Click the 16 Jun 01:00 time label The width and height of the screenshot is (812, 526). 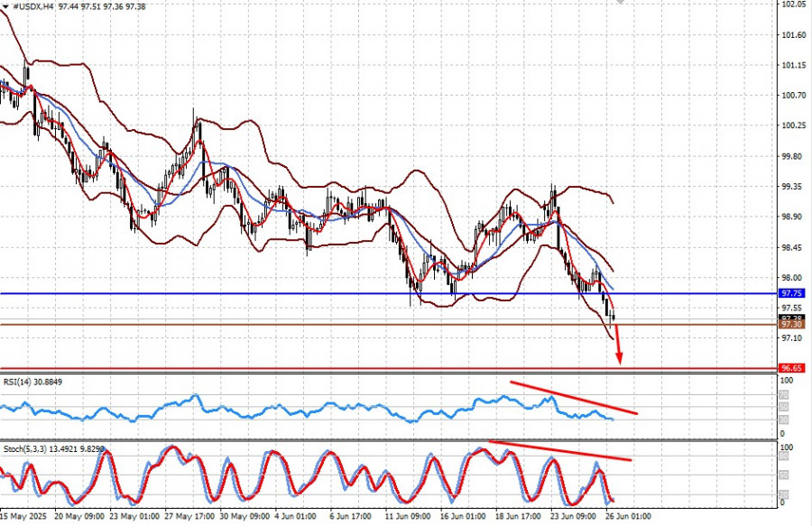tap(463, 516)
